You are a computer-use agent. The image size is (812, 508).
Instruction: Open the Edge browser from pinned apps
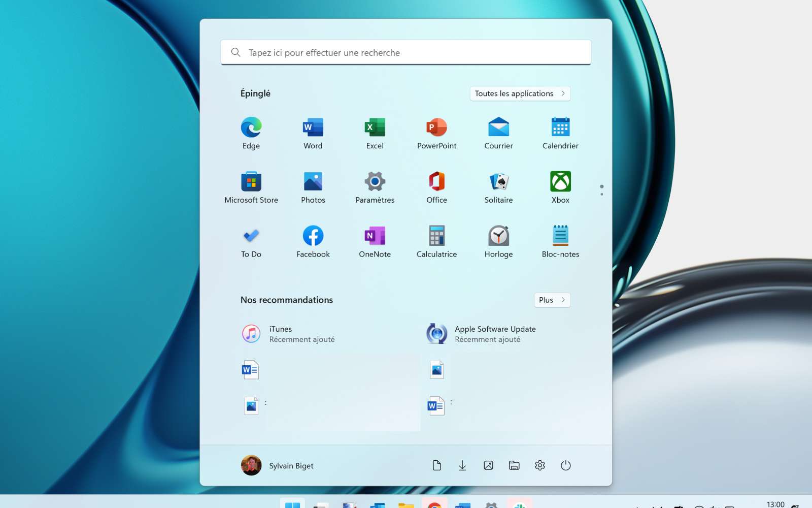[x=251, y=134]
